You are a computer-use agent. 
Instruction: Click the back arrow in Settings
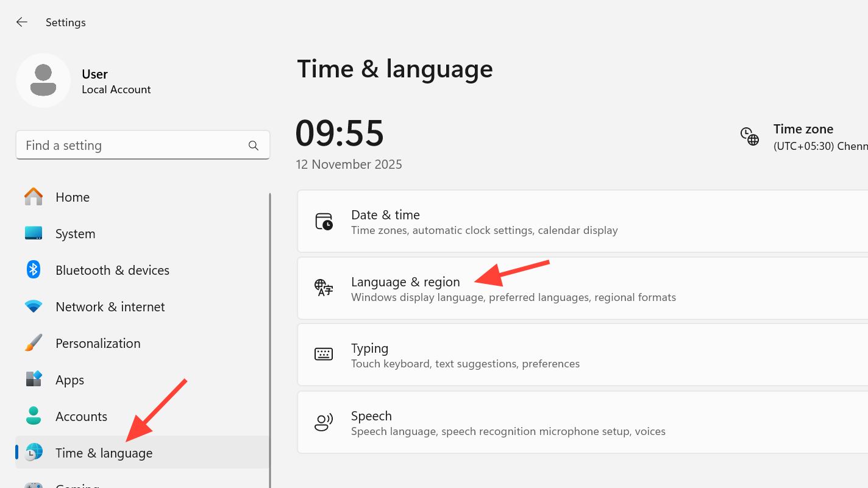[22, 22]
